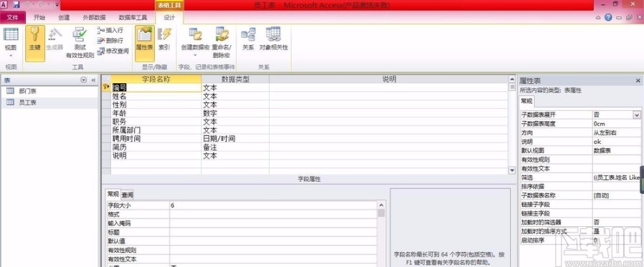Screen dimensions: 644x267
Task: Click the 职务 field name cell
Action: (x=156, y=122)
